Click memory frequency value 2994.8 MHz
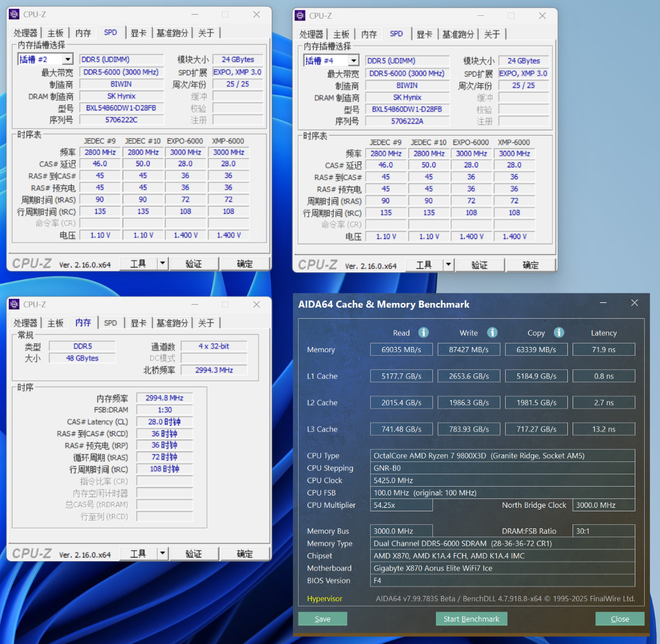The height and width of the screenshot is (644, 660). click(x=165, y=397)
